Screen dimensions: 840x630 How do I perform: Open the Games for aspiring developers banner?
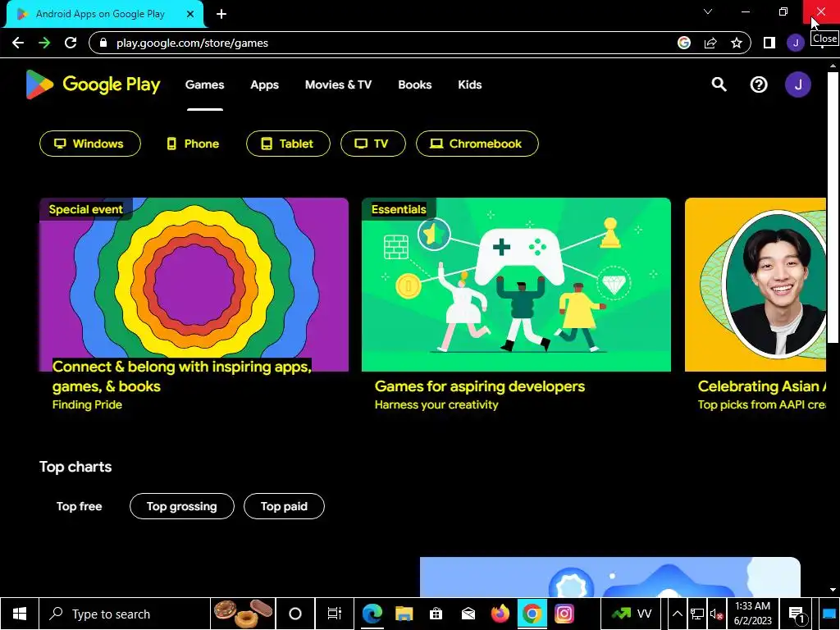516,285
